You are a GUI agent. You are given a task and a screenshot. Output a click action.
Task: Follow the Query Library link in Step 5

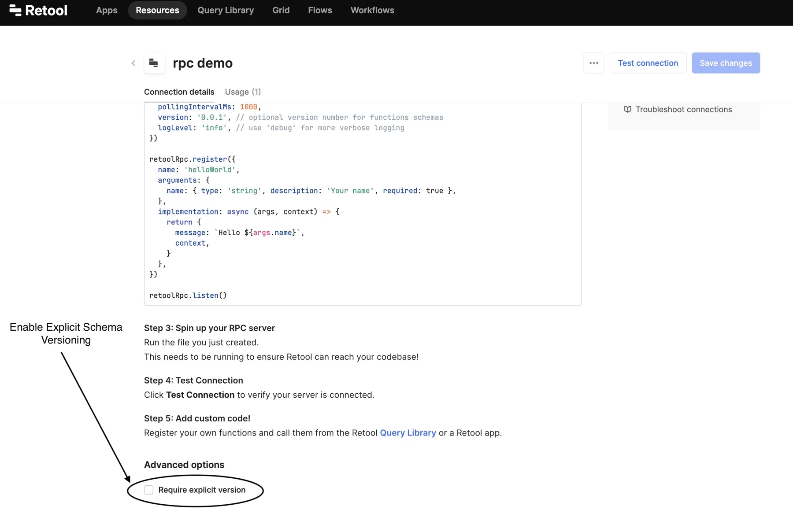[x=408, y=432]
